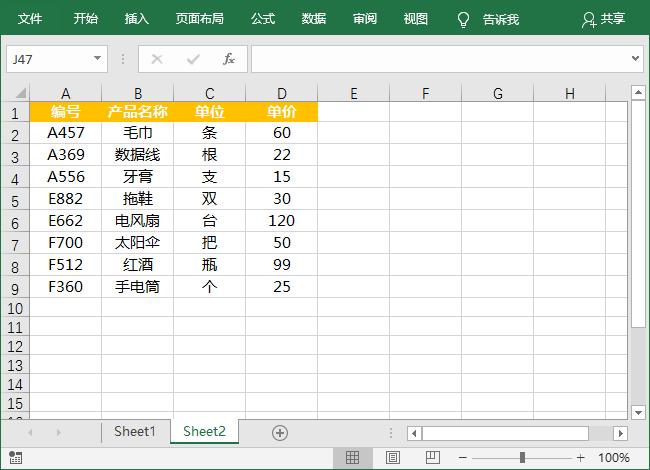
Task: Click the confirm checkmark formula bar icon
Action: tap(193, 59)
